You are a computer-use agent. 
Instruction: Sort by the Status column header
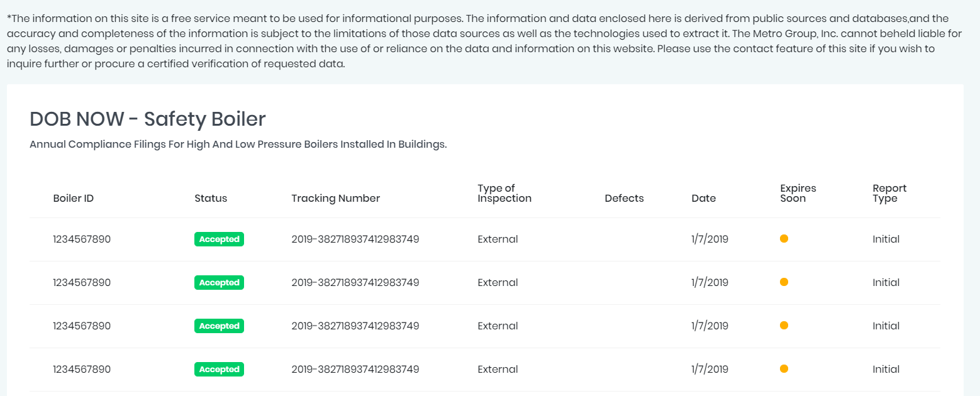211,198
